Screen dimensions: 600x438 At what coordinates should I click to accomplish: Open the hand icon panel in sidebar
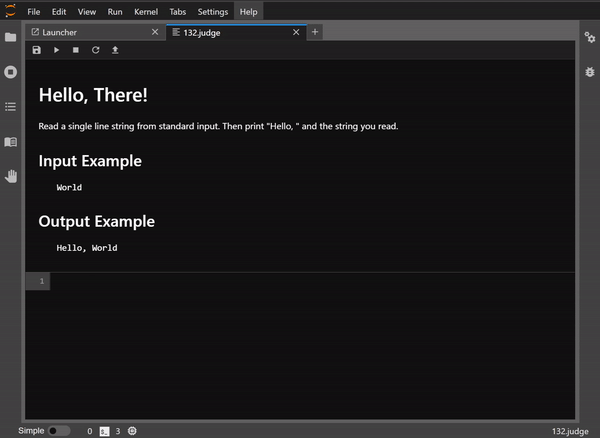[x=11, y=176]
